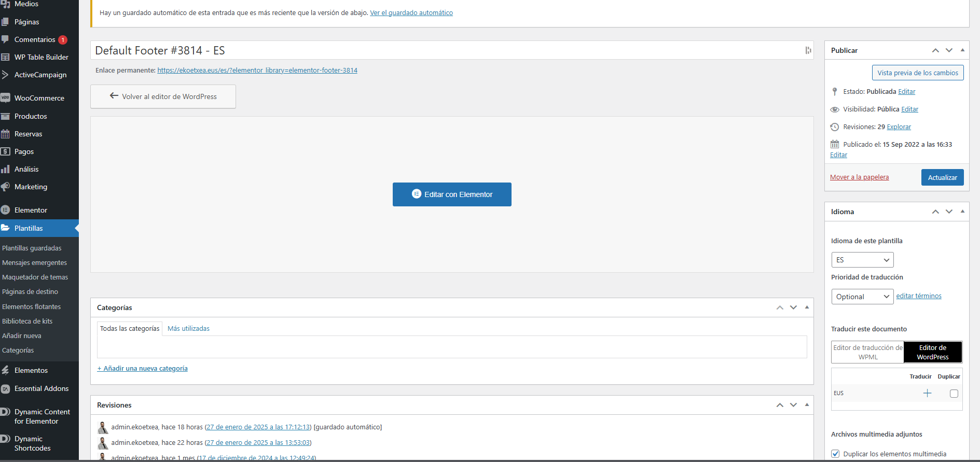Open the template language ES dropdown
This screenshot has width=980, height=462.
coord(862,260)
